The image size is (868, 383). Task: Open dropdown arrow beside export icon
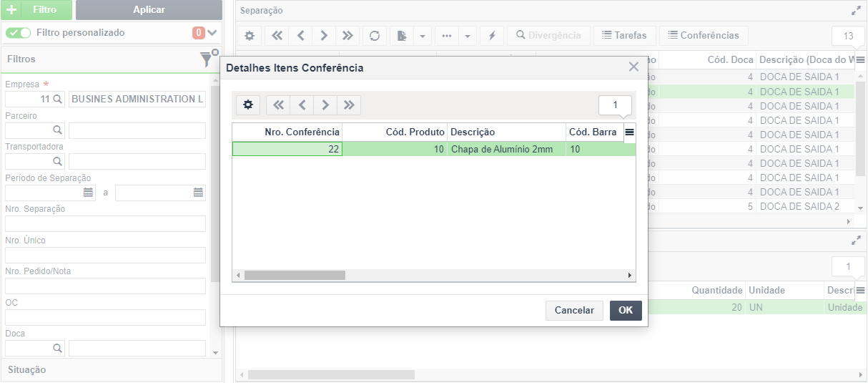(422, 35)
